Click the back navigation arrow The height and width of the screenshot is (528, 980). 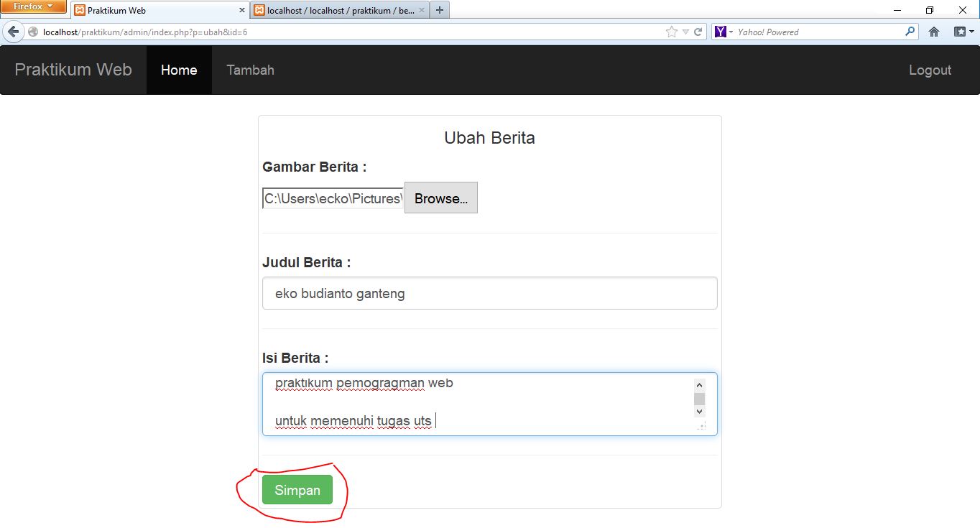(13, 31)
